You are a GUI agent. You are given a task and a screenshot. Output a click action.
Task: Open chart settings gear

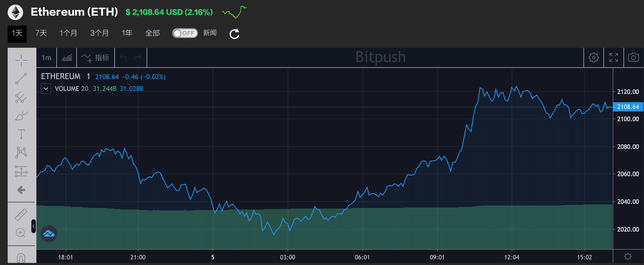pyautogui.click(x=594, y=58)
